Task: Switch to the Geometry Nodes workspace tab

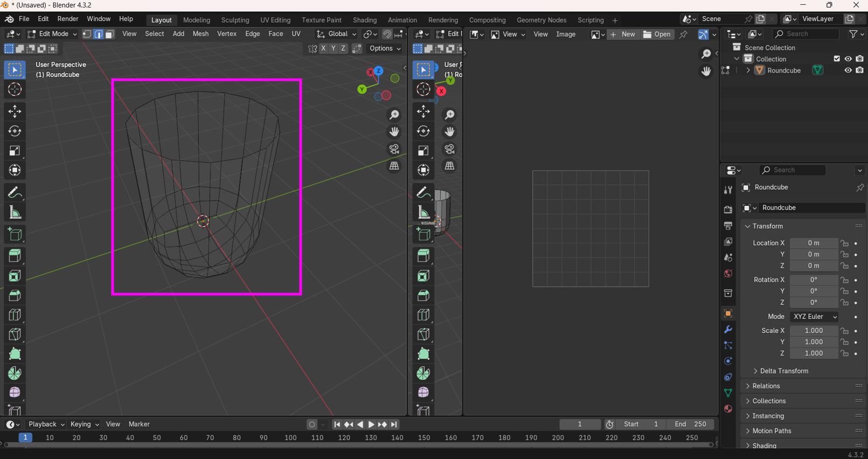Action: [x=541, y=20]
